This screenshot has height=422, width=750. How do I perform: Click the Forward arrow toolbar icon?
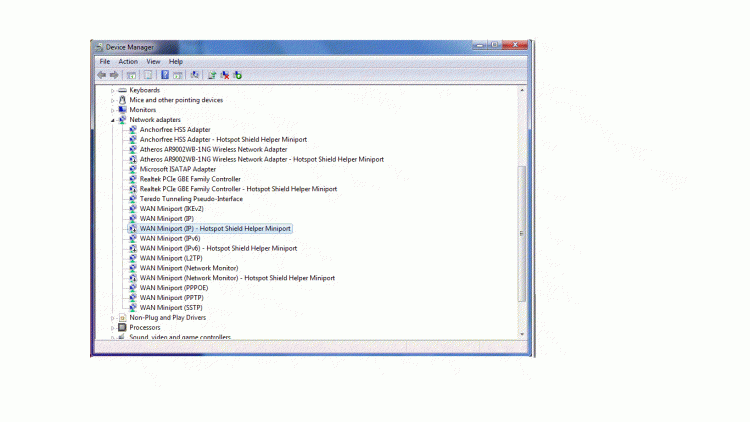pos(114,75)
